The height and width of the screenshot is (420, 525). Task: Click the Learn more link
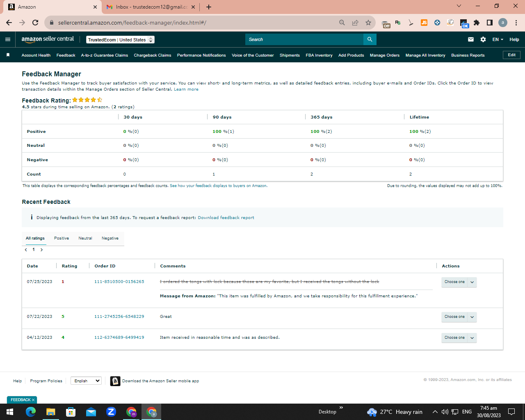186,89
